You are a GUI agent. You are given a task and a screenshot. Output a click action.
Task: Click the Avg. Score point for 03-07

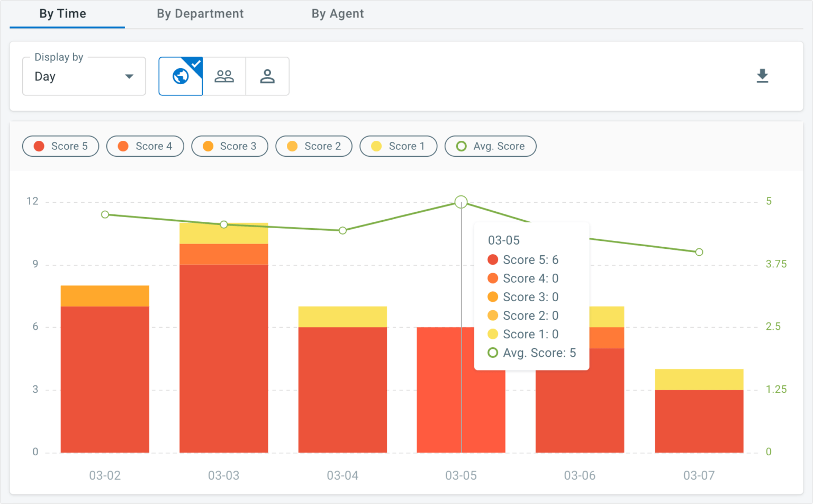click(699, 252)
